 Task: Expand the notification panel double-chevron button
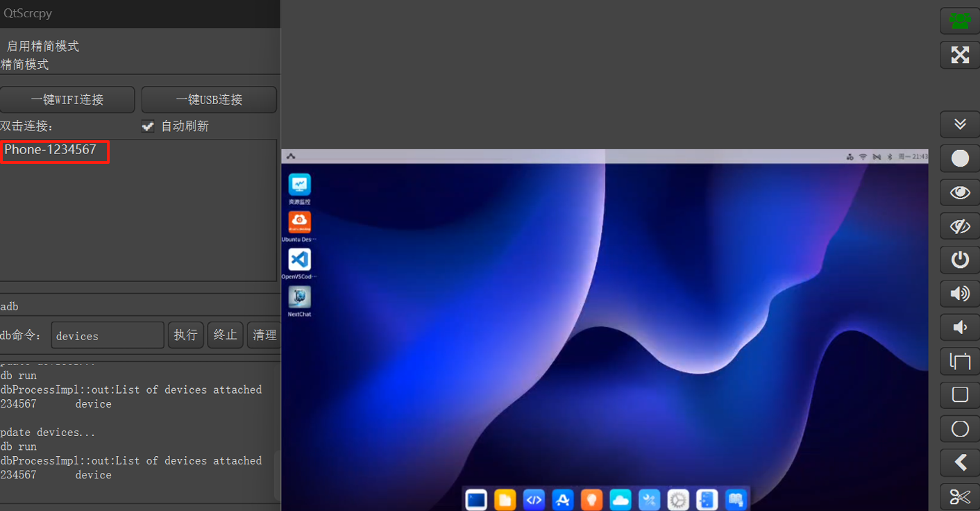pos(960,124)
